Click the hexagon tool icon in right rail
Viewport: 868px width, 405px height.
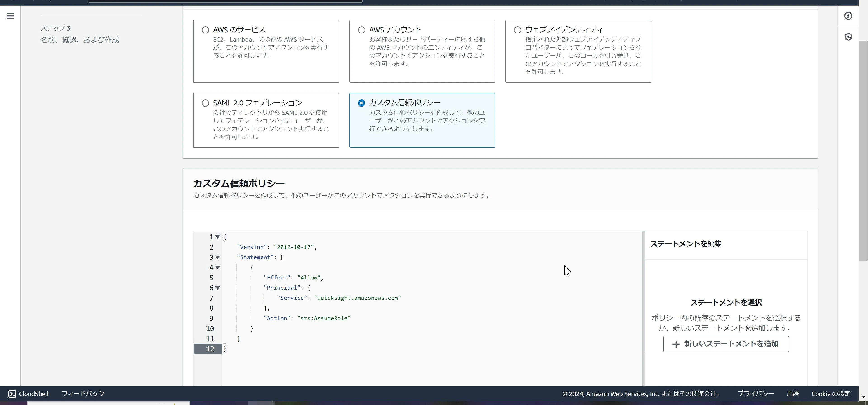tap(848, 36)
